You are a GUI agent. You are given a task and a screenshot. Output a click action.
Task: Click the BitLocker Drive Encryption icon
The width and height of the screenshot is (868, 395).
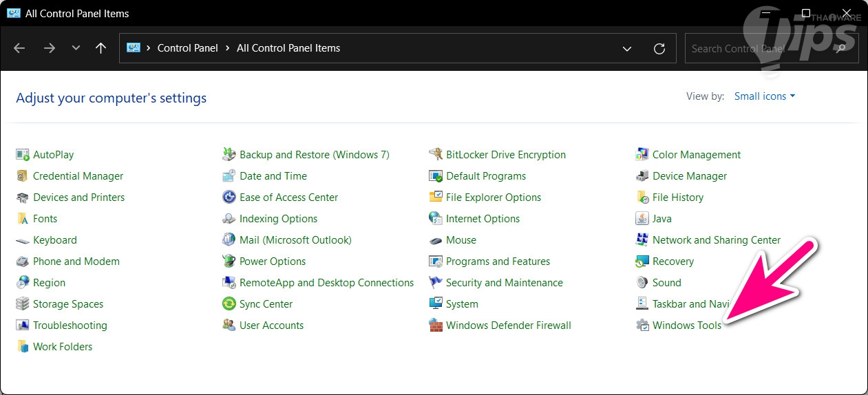coord(435,155)
